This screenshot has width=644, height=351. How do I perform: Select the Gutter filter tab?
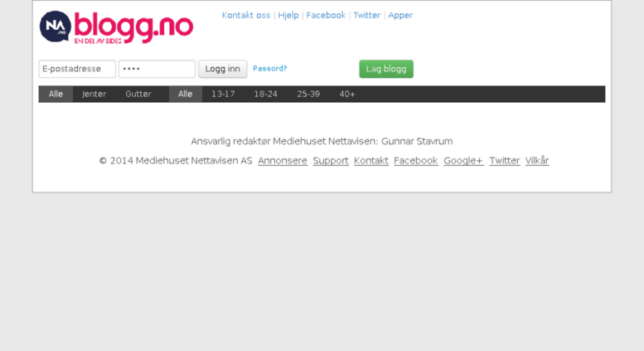(x=138, y=94)
